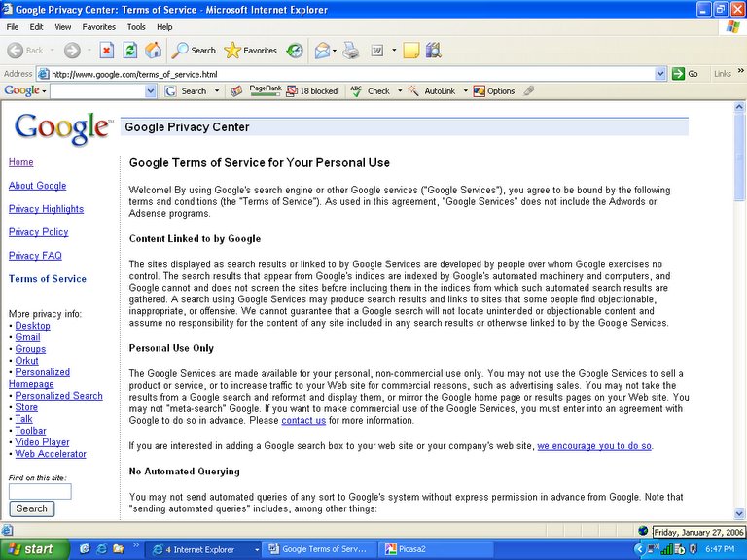Click the system tray clock

pyautogui.click(x=720, y=549)
